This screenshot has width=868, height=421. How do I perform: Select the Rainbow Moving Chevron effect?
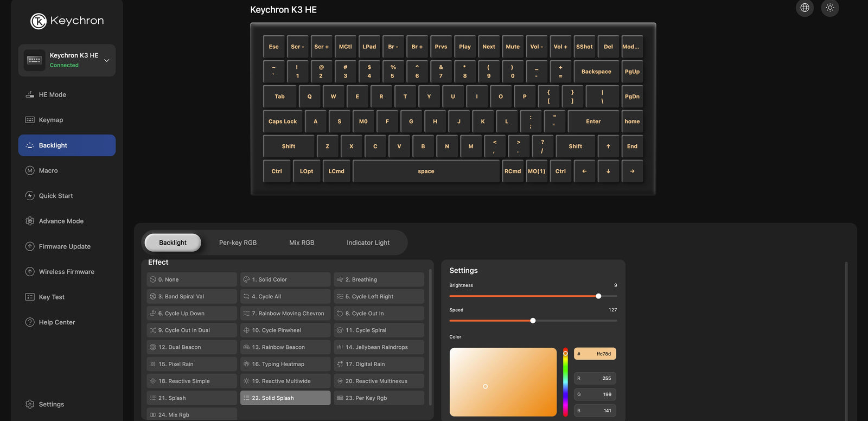(285, 314)
